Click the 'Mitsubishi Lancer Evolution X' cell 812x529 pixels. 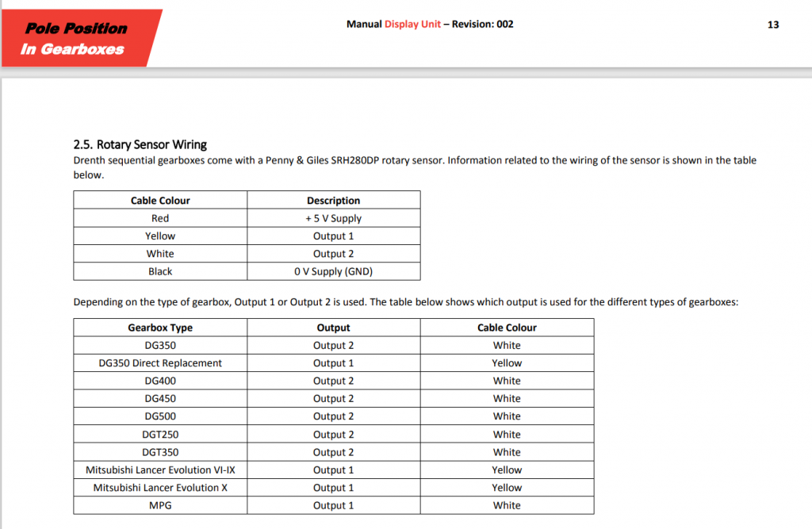tap(160, 488)
